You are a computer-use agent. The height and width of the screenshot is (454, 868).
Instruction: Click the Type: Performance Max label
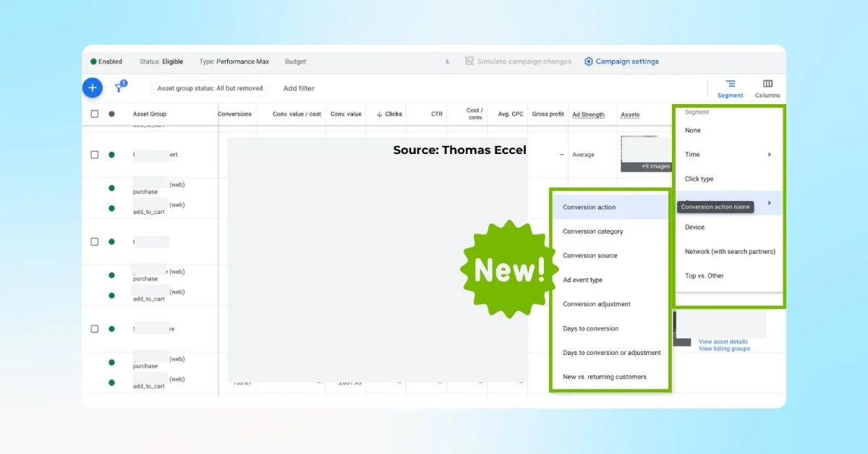click(234, 61)
